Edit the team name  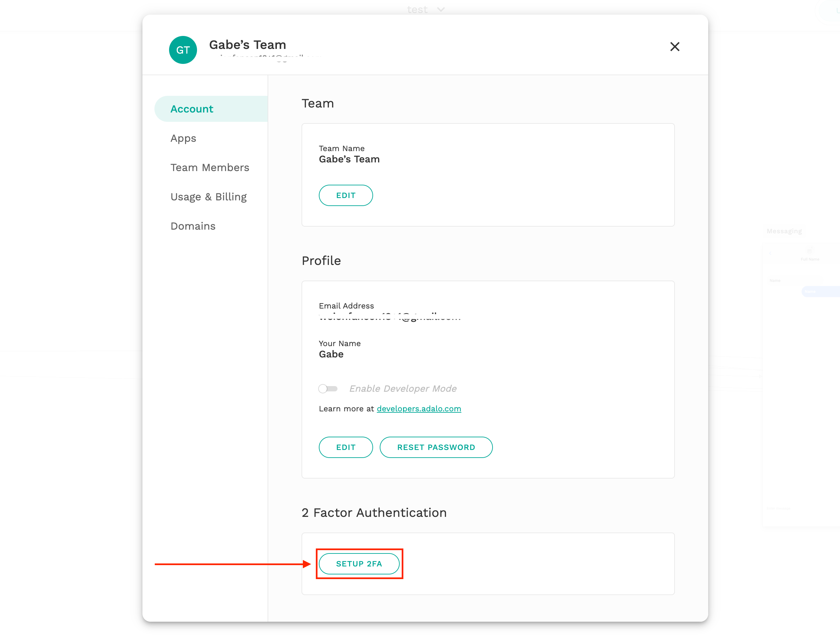tap(345, 195)
